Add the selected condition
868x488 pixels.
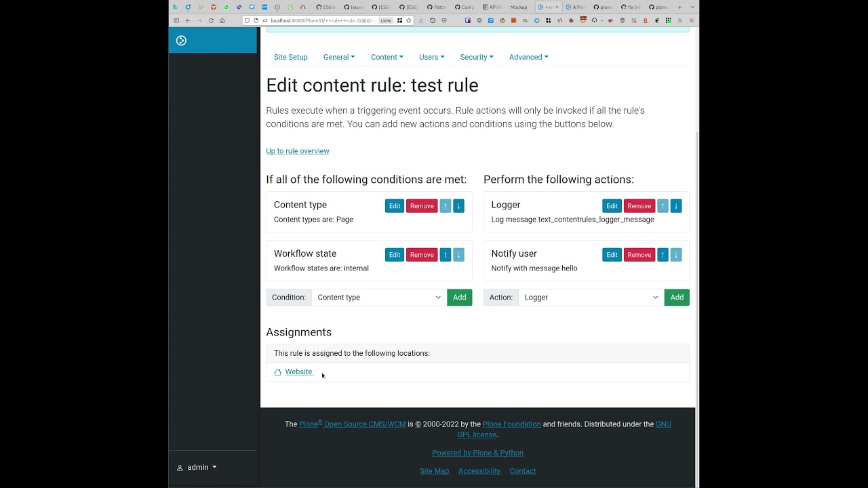(460, 298)
